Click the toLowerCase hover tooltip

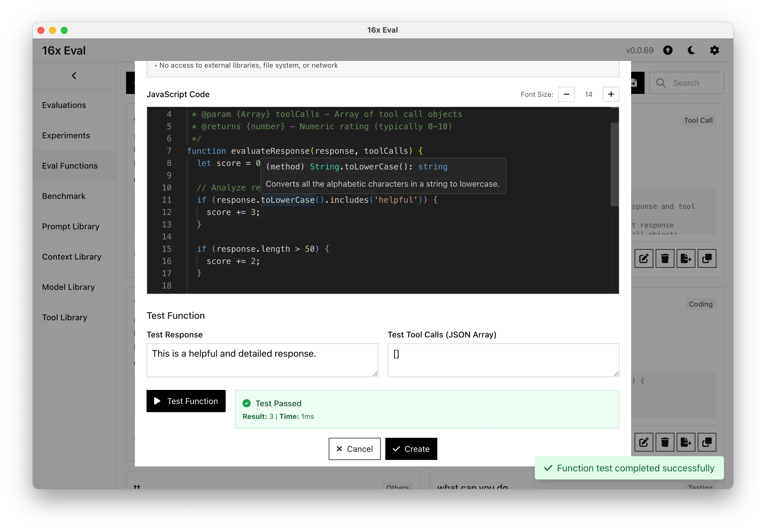click(x=383, y=176)
